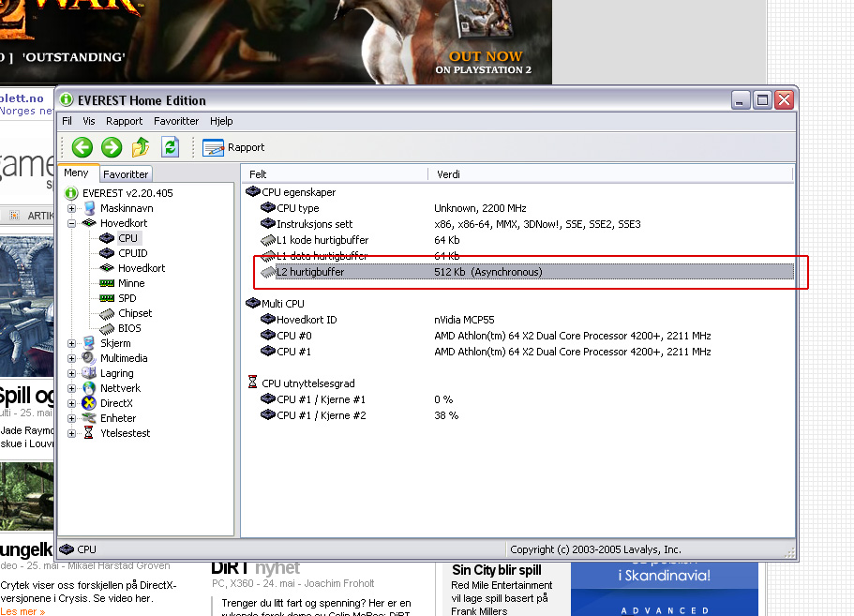Screen dimensions: 854x616
Task: Click the BIOS chip icon in tree
Action: (107, 328)
